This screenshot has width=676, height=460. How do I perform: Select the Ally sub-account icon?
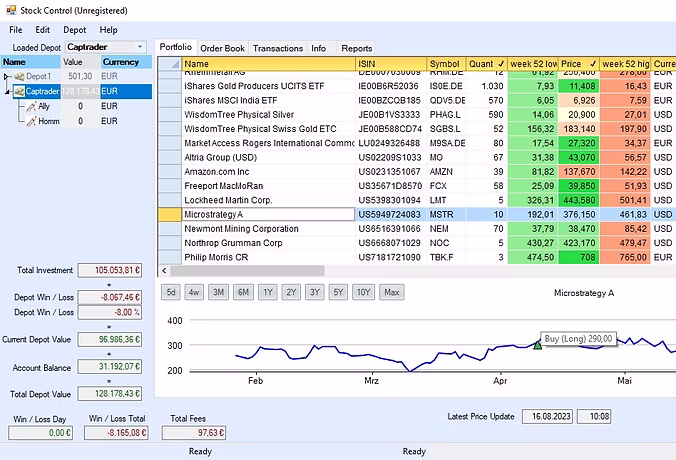click(x=29, y=106)
